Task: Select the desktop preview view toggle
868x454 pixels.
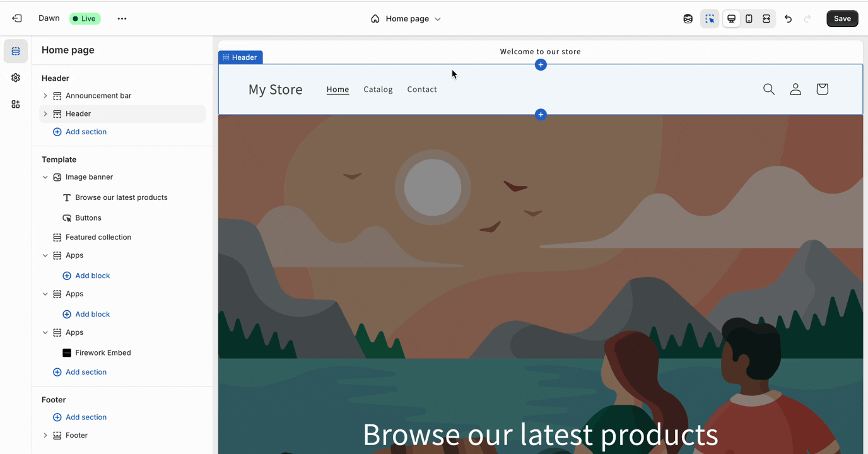Action: point(731,19)
